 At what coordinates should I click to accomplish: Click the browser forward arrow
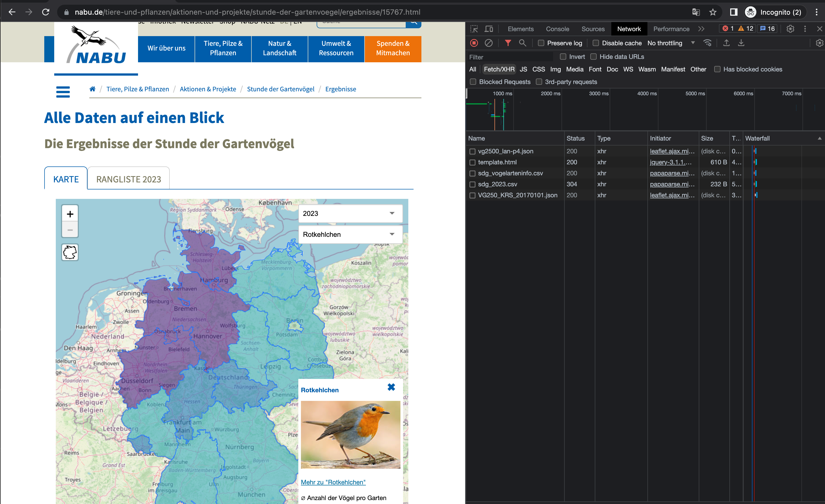29,12
